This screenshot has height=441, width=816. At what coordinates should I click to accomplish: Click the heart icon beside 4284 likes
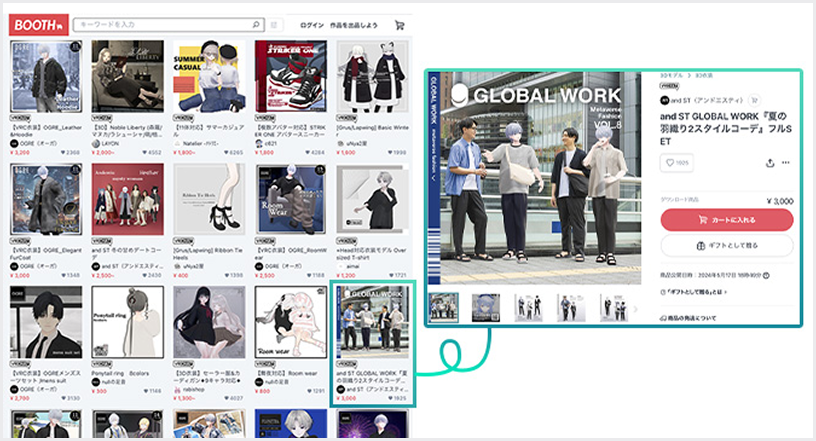point(308,153)
